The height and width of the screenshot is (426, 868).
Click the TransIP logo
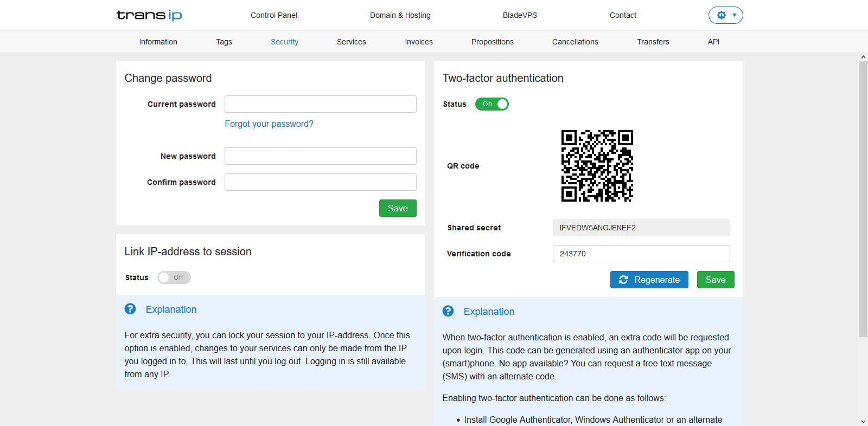pyautogui.click(x=149, y=15)
